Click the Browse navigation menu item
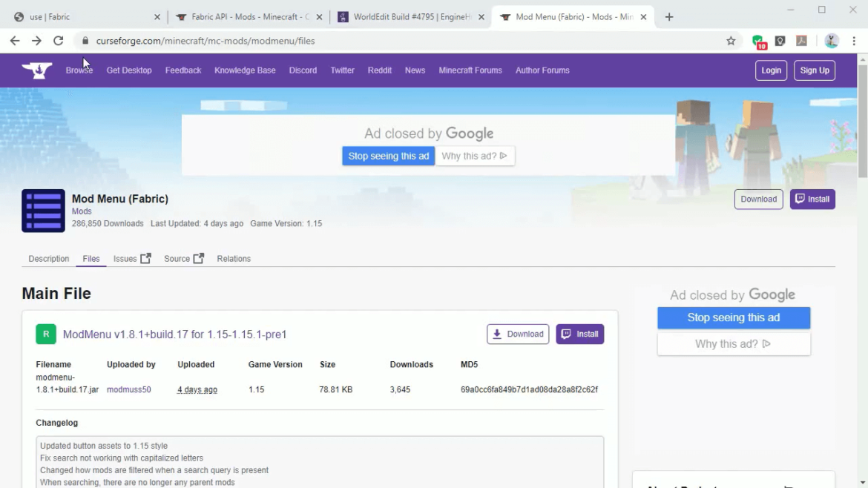This screenshot has height=488, width=868. (79, 70)
